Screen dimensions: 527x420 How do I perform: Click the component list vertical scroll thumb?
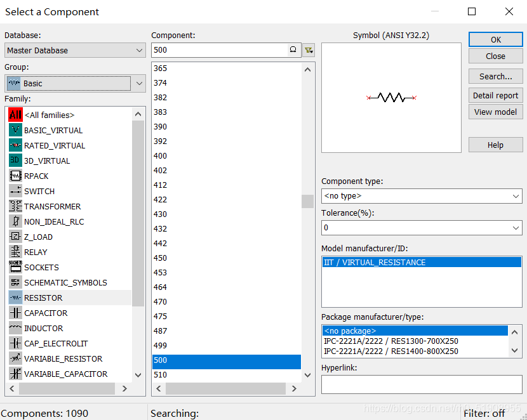click(x=307, y=202)
